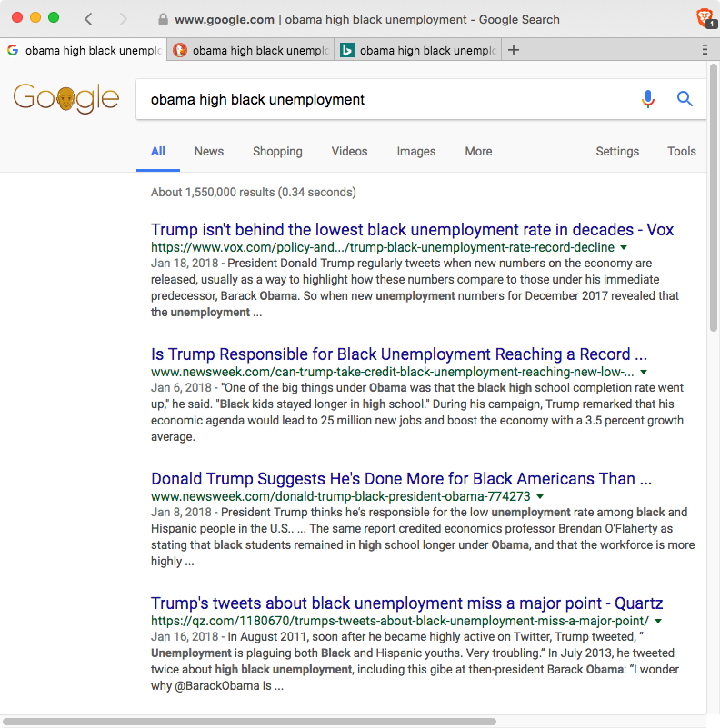This screenshot has height=728, width=720.
Task: Start voice search with microphone icon
Action: click(647, 99)
